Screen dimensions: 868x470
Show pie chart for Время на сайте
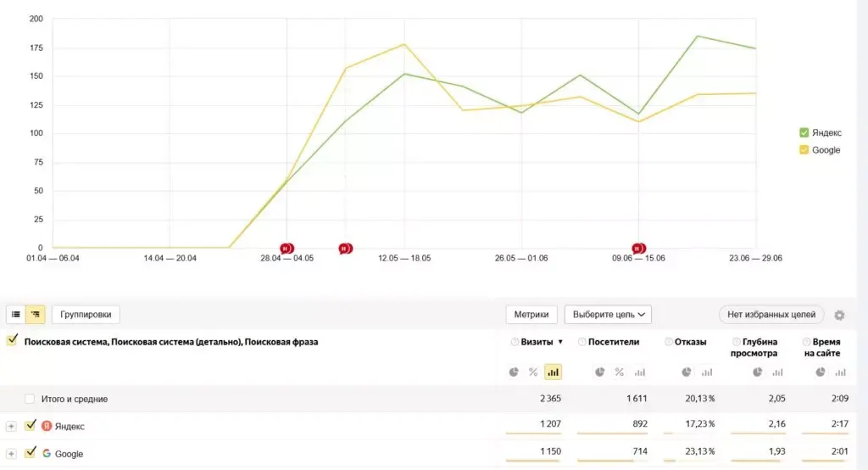click(x=821, y=372)
